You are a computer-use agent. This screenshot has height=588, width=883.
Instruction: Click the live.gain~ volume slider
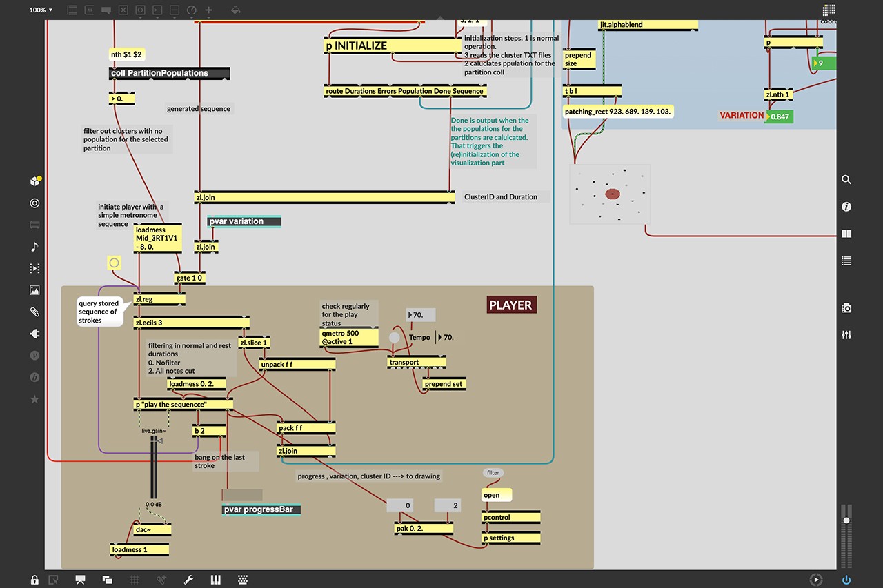pos(153,469)
